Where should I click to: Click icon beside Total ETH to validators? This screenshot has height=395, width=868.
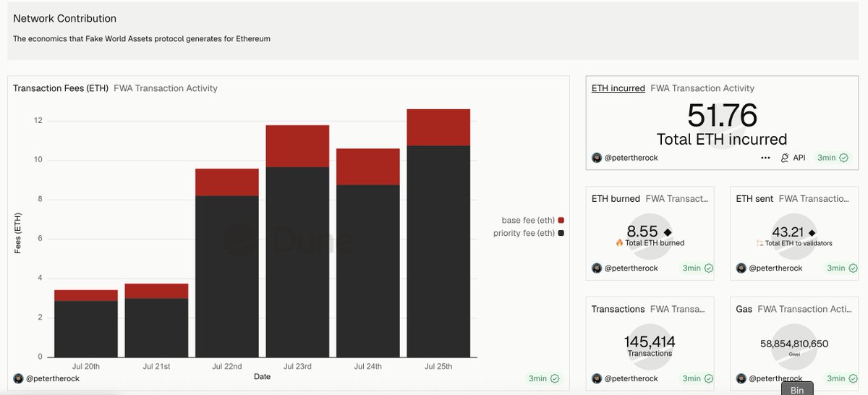coord(759,243)
